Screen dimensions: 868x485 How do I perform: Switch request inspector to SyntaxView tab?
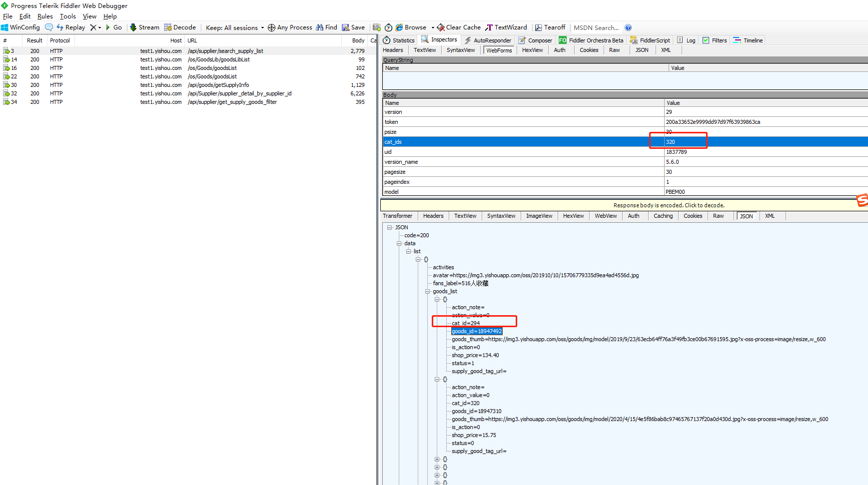(x=461, y=50)
